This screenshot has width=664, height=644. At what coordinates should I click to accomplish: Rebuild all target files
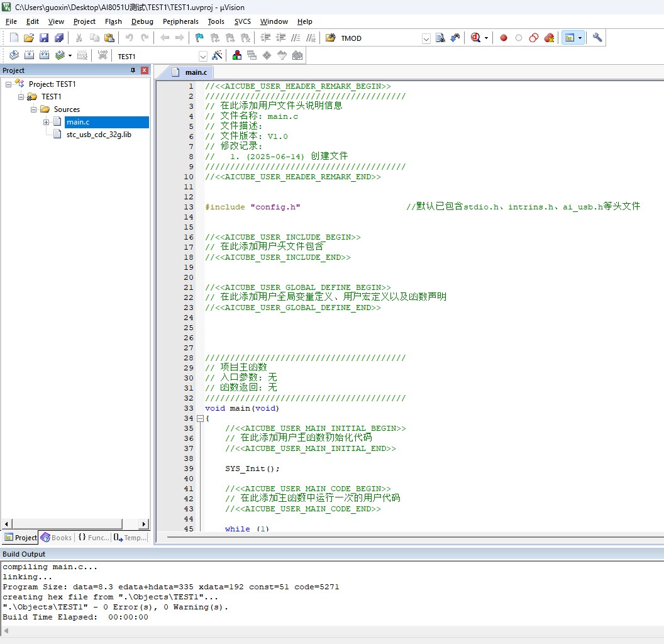click(x=45, y=55)
